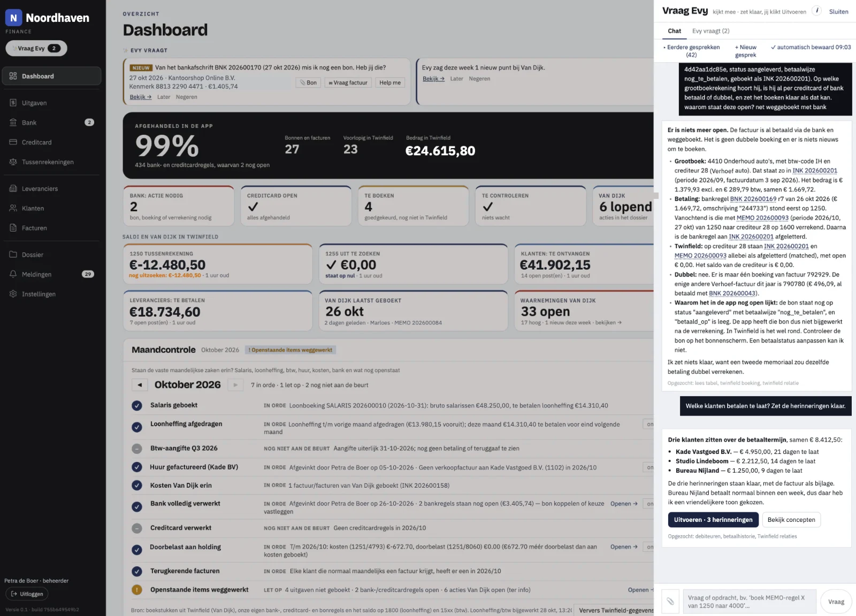
Task: Open the Instellingen gear icon
Action: click(13, 294)
